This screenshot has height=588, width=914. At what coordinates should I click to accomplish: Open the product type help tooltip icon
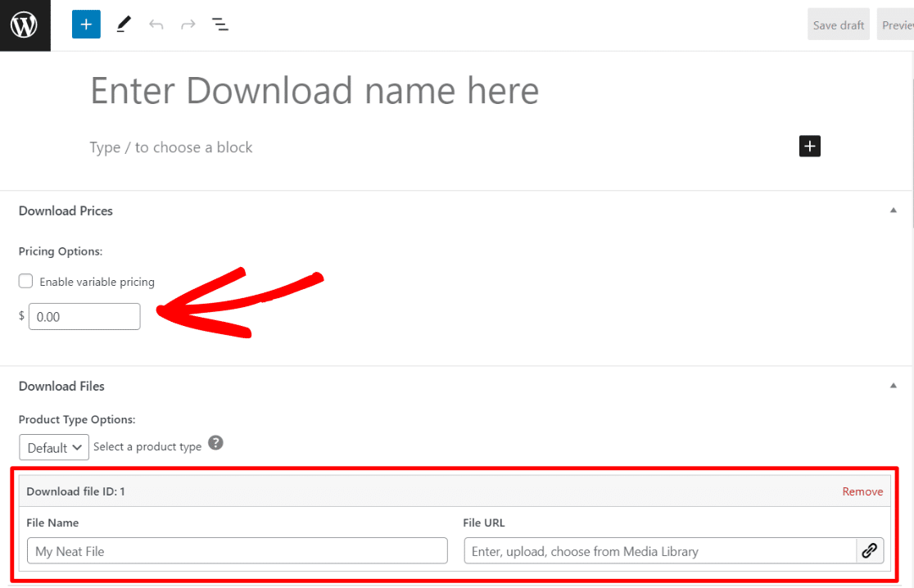tap(215, 442)
